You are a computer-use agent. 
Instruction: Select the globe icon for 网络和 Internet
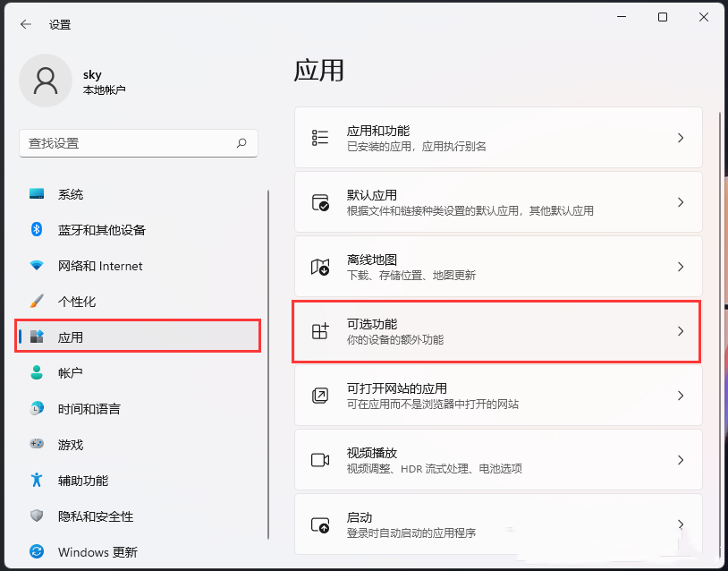click(38, 266)
